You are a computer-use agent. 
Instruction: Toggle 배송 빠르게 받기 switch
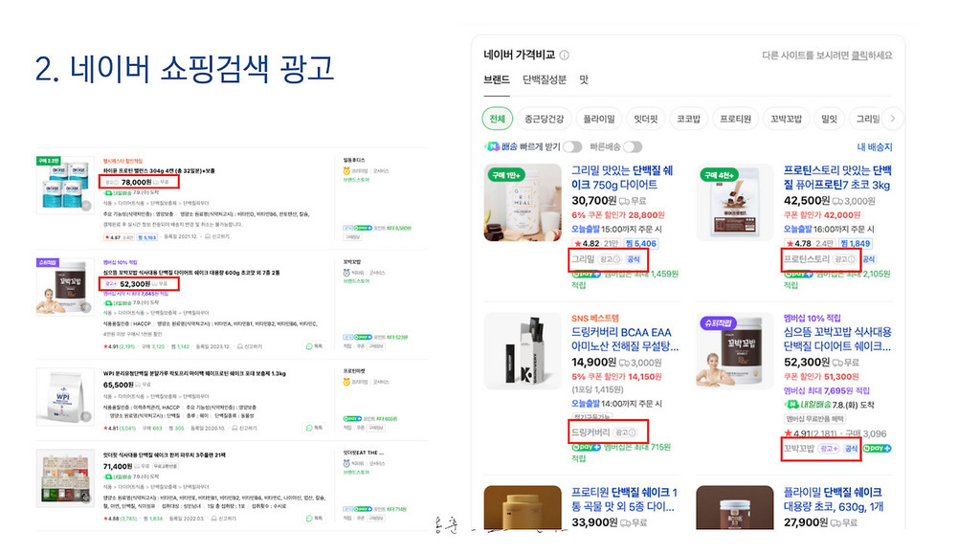click(572, 146)
